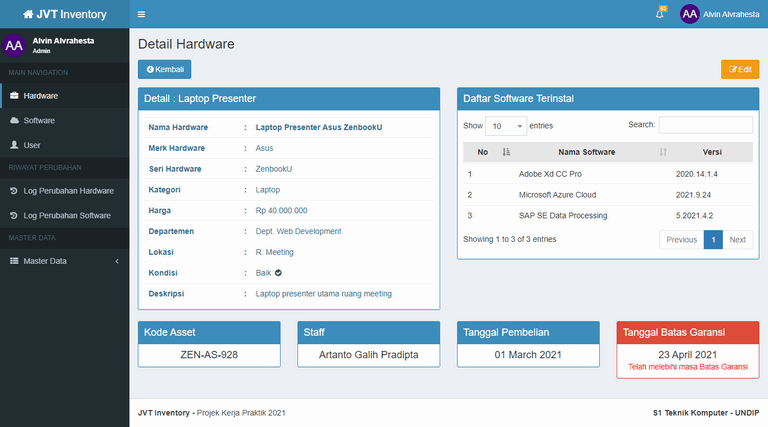Click the Merk Hardware value Asus
This screenshot has height=427, width=768.
pyautogui.click(x=264, y=148)
